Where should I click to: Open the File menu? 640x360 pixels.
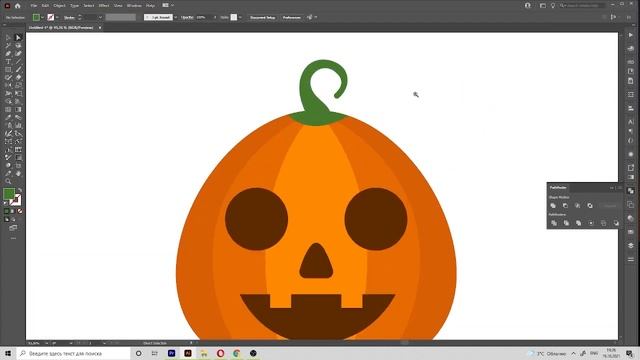coord(33,6)
